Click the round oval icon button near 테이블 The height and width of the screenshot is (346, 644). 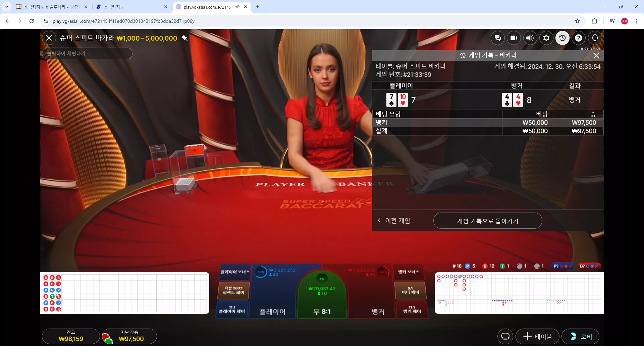505,336
